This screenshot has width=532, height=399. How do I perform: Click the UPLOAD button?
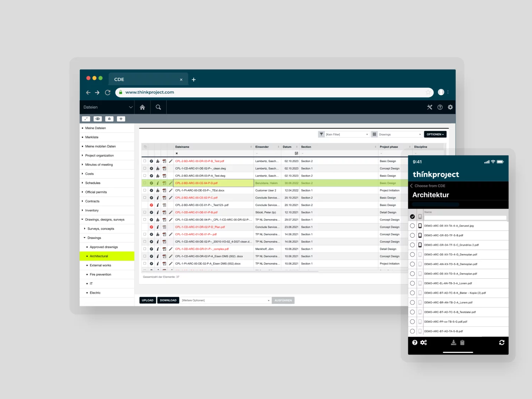pos(148,300)
